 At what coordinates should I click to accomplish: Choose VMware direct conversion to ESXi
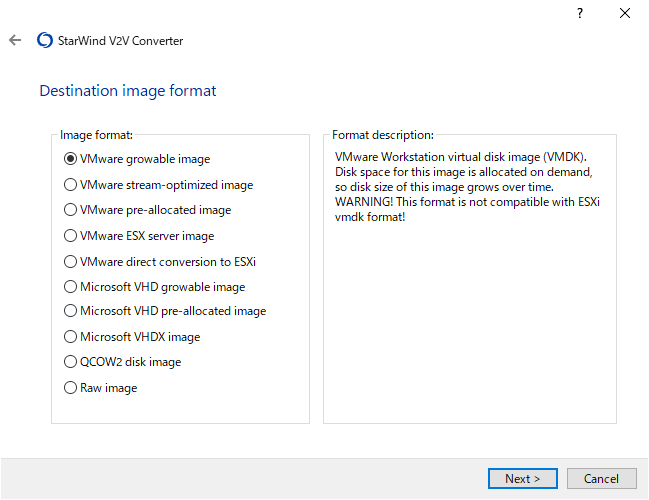[x=70, y=262]
